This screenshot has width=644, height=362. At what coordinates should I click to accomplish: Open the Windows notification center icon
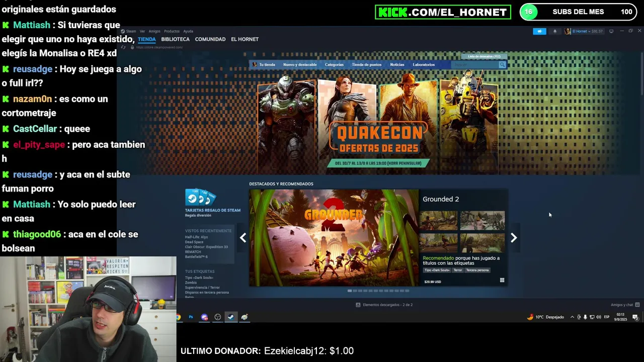[635, 317]
